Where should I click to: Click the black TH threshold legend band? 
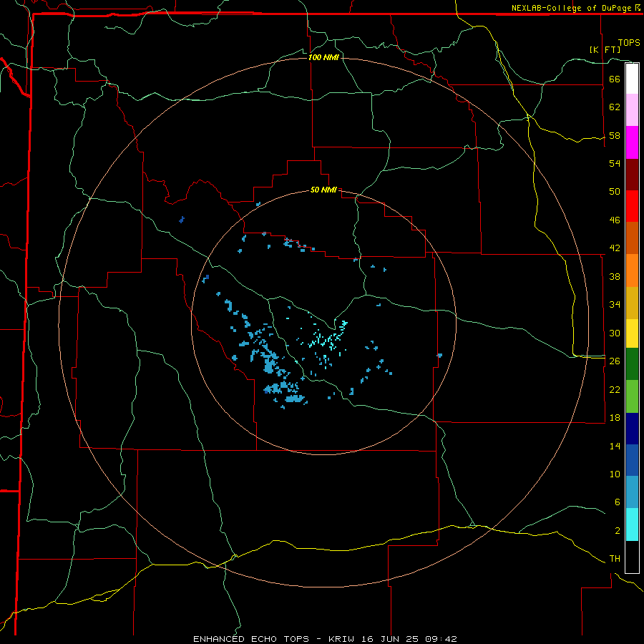pyautogui.click(x=632, y=557)
